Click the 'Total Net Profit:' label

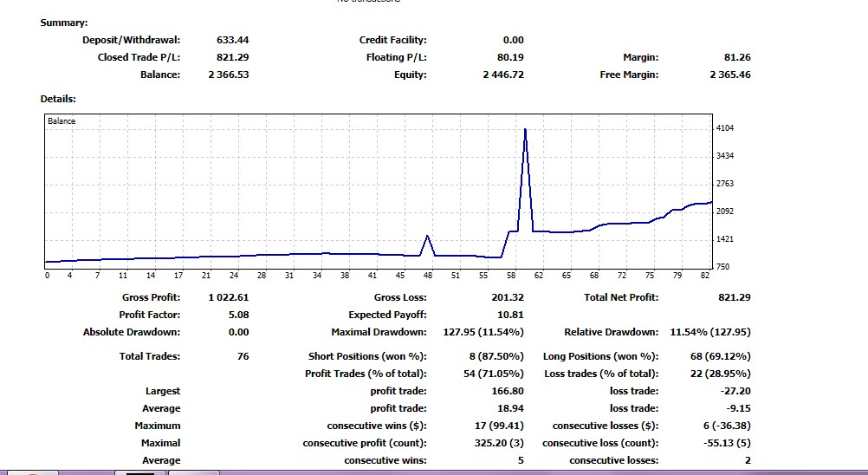pyautogui.click(x=621, y=297)
